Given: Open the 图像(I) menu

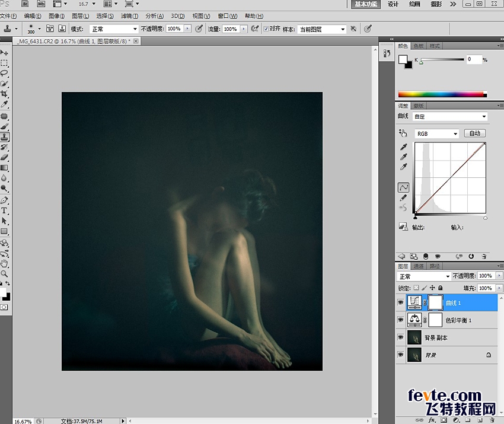Looking at the screenshot, I should coord(56,16).
